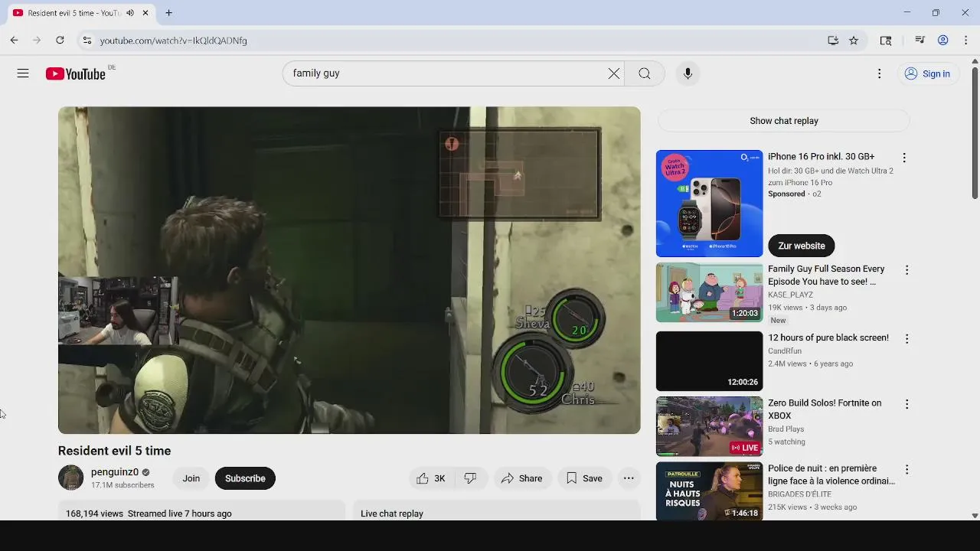Expand description showing 168,194 views
Screen dimensions: 980x551
(201, 511)
